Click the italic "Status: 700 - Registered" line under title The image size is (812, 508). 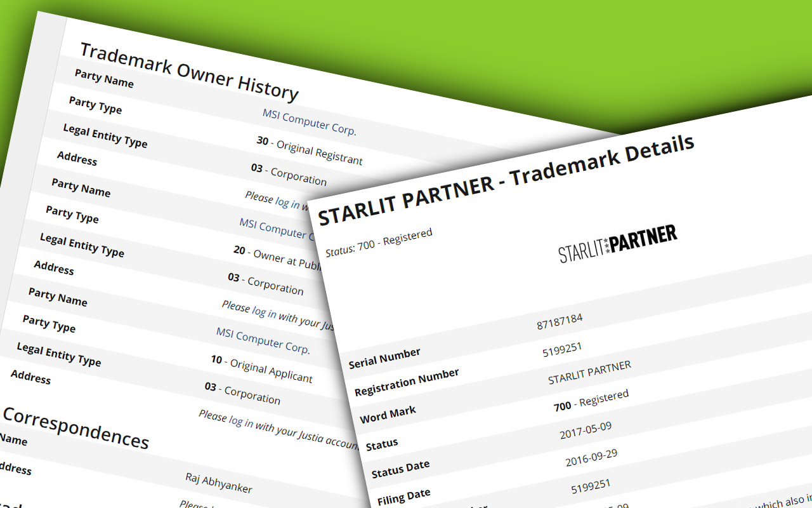click(x=379, y=243)
